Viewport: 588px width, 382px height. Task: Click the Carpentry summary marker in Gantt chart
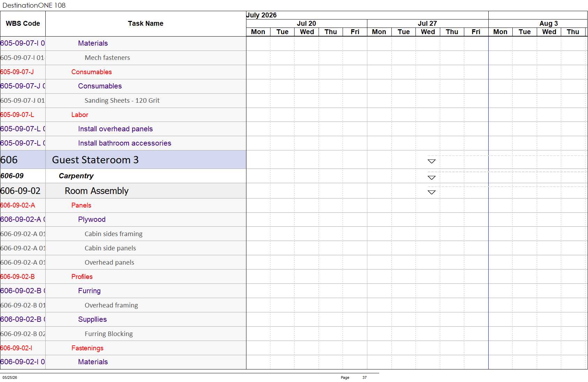pos(432,178)
